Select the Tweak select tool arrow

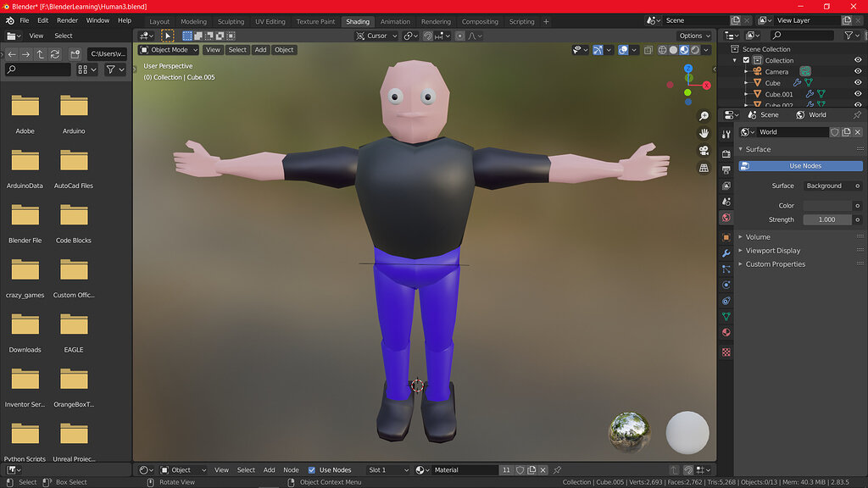[167, 36]
